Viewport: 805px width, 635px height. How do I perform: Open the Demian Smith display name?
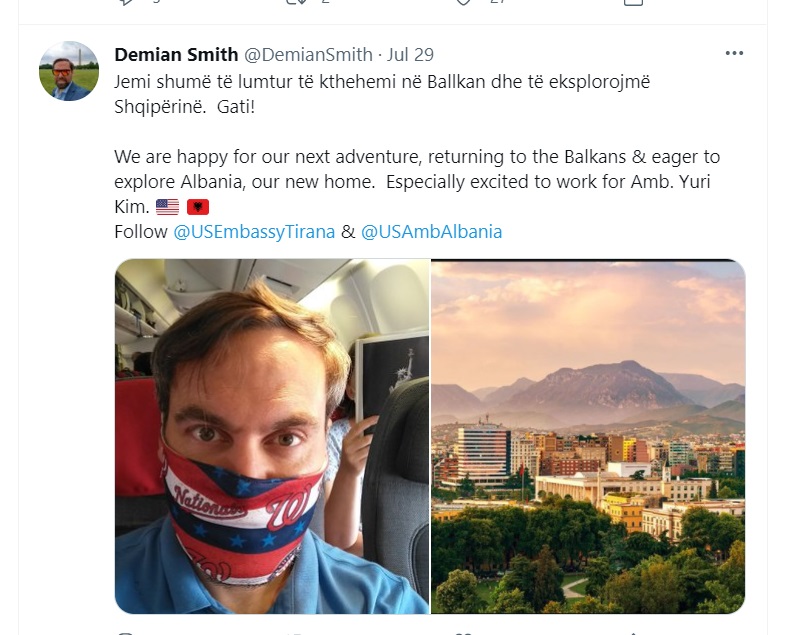pos(176,54)
